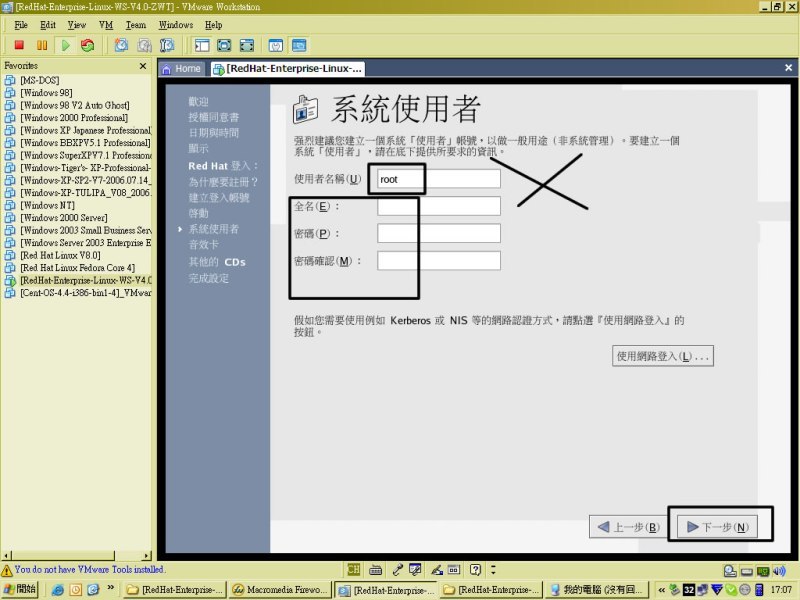Screen dimensions: 800x600
Task: Click 歡迎 step in setup sidebar
Action: coord(198,102)
